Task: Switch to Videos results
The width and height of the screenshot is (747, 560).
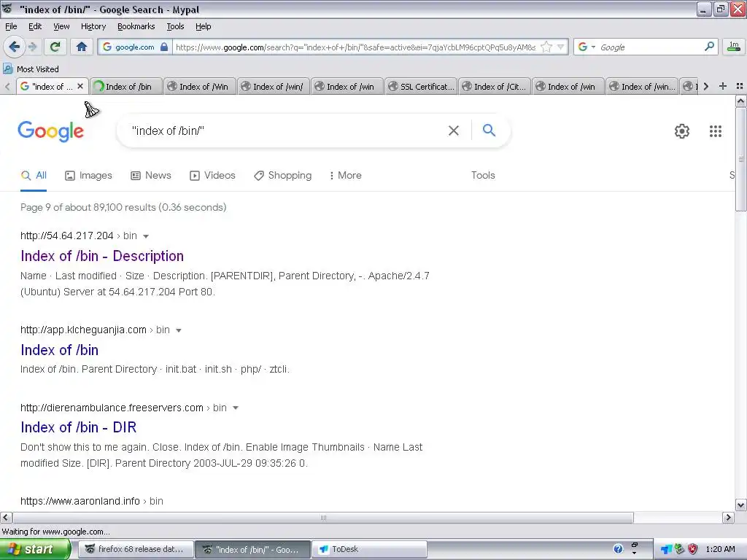Action: pos(212,175)
